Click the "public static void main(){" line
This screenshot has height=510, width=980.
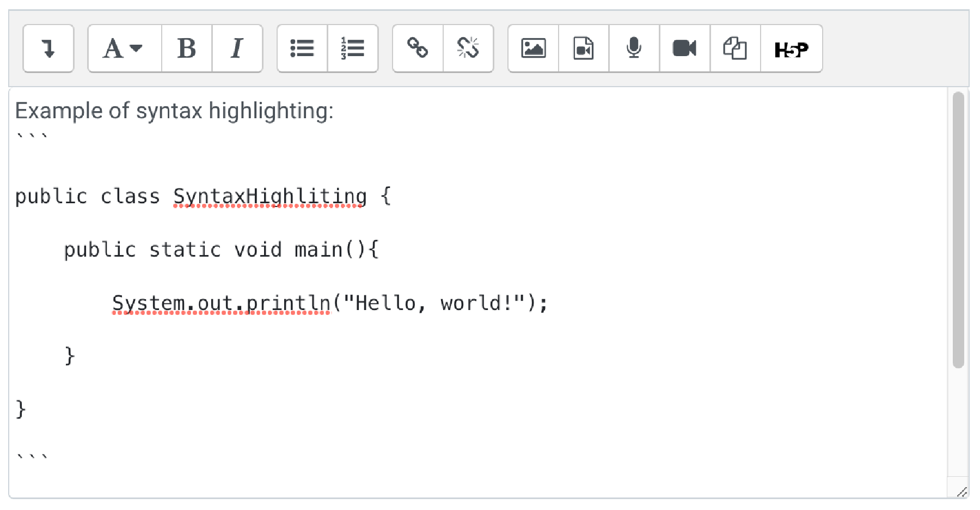221,250
